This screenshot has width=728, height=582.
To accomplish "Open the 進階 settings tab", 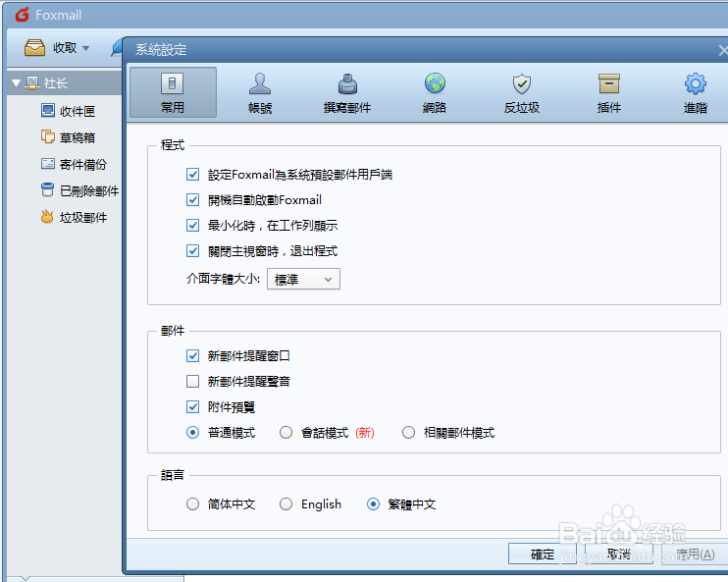I will 695,92.
